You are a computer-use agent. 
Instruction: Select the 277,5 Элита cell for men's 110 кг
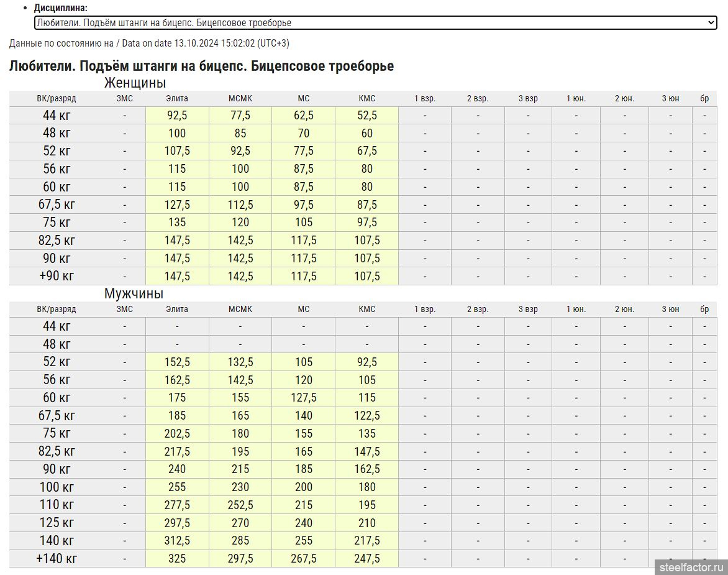(177, 505)
